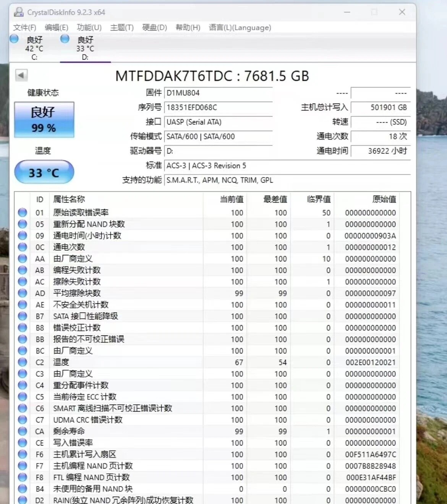447x504 pixels.
Task: Click the 33 °C temperature button
Action: coord(44,172)
